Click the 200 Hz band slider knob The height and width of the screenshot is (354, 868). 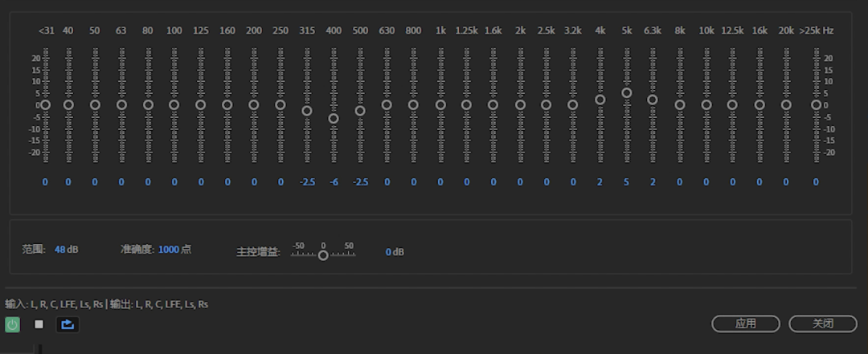(x=254, y=104)
